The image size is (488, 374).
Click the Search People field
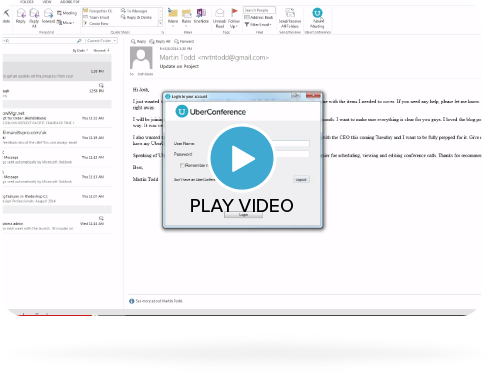pyautogui.click(x=259, y=10)
